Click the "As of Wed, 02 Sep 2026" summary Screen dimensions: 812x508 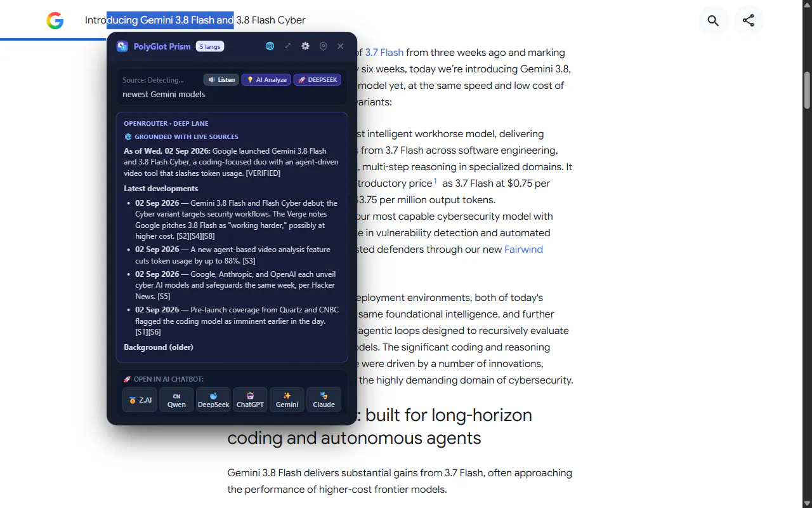231,162
